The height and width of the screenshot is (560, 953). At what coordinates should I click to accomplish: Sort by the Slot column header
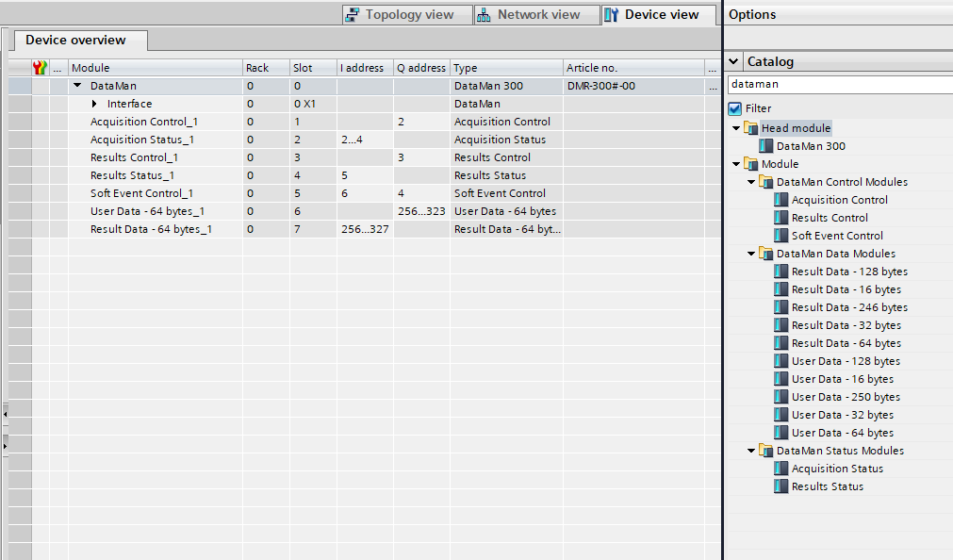(x=303, y=68)
